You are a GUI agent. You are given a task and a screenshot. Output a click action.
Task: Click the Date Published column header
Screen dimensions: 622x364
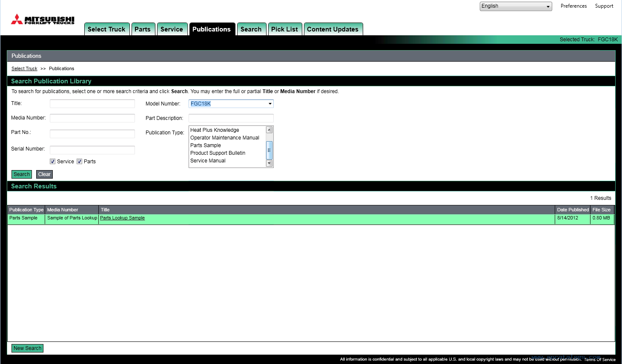tap(573, 210)
